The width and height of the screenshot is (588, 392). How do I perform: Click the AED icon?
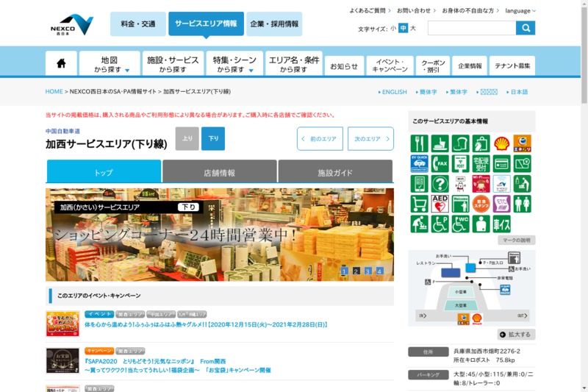(x=440, y=204)
